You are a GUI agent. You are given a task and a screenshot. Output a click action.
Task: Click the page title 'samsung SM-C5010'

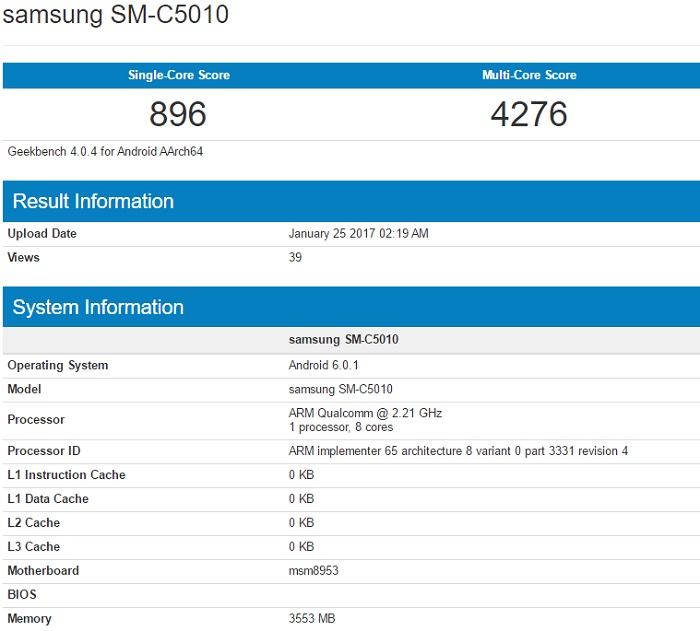click(116, 14)
